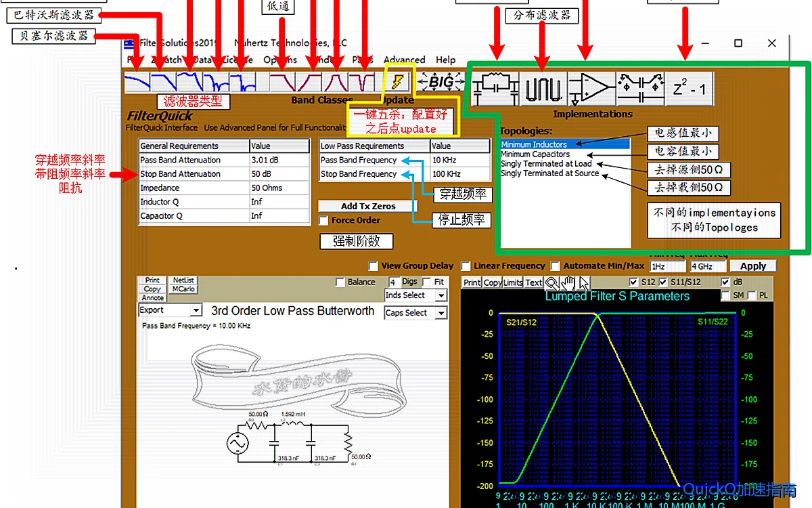This screenshot has width=812, height=508.
Task: Select the band-stop band class icon
Action: click(x=362, y=82)
